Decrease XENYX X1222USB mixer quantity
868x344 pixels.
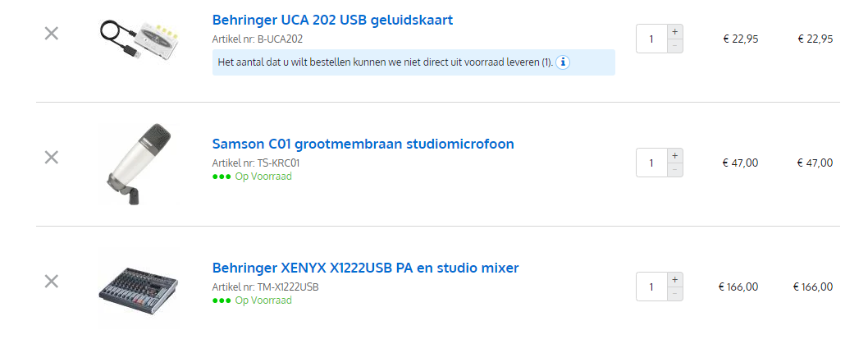pyautogui.click(x=675, y=294)
